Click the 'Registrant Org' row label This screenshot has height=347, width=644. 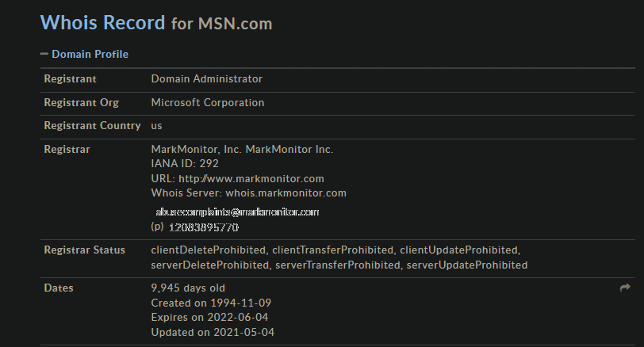point(82,102)
